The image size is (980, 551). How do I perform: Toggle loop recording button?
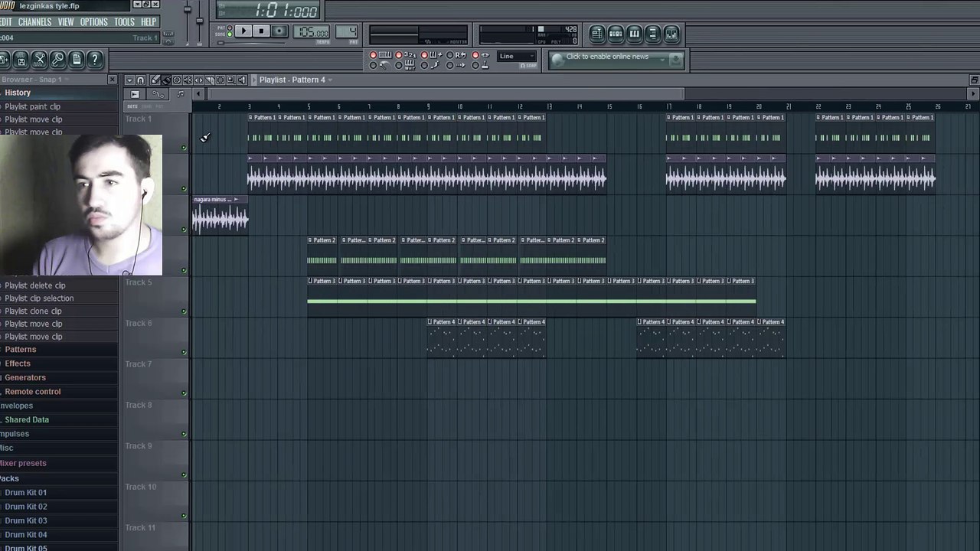pyautogui.click(x=449, y=55)
